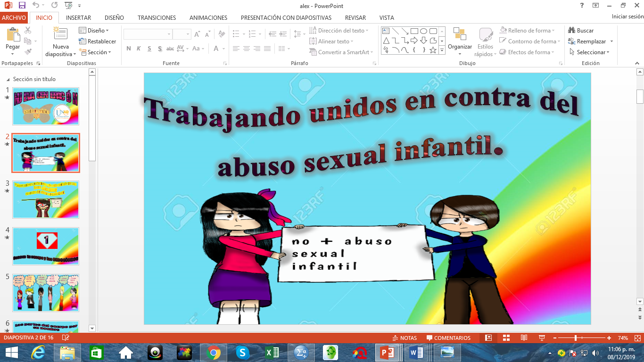Screen dimensions: 644x362
Task: Click the increase font size icon
Action: click(x=198, y=34)
